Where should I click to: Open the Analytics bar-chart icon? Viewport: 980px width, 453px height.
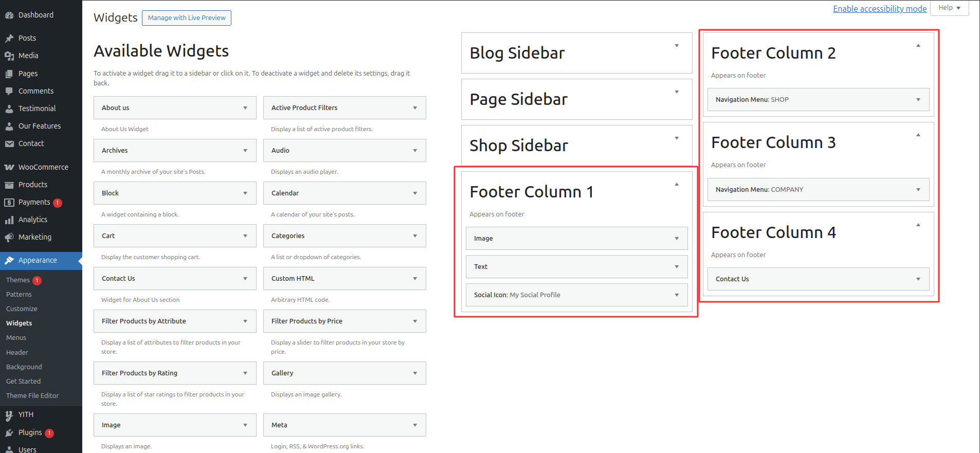(x=10, y=219)
